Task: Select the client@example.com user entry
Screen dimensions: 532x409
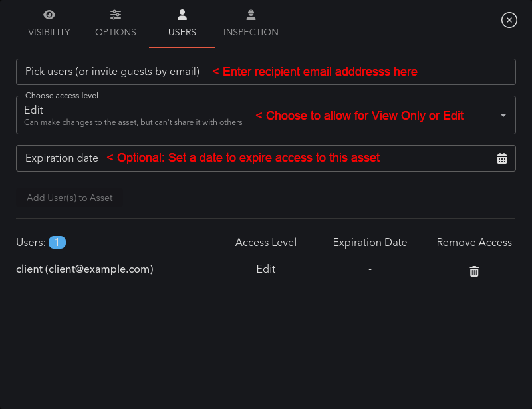Action: click(x=84, y=269)
